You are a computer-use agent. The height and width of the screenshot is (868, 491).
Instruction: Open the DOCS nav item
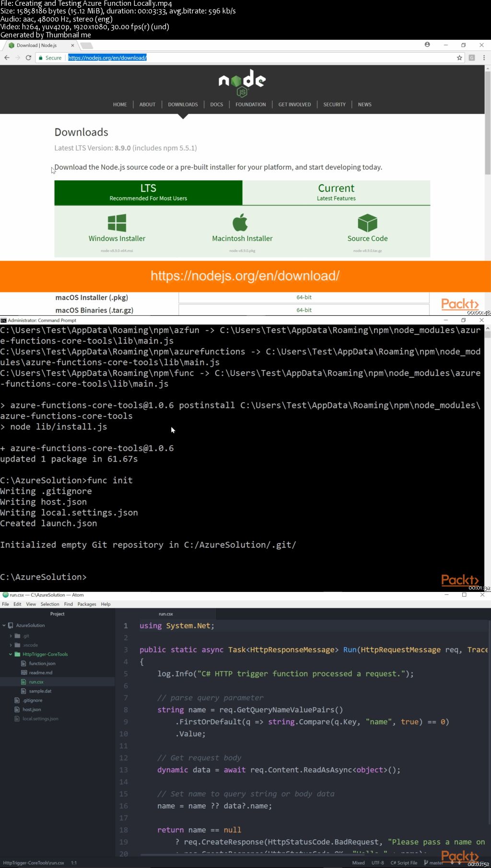pyautogui.click(x=217, y=104)
